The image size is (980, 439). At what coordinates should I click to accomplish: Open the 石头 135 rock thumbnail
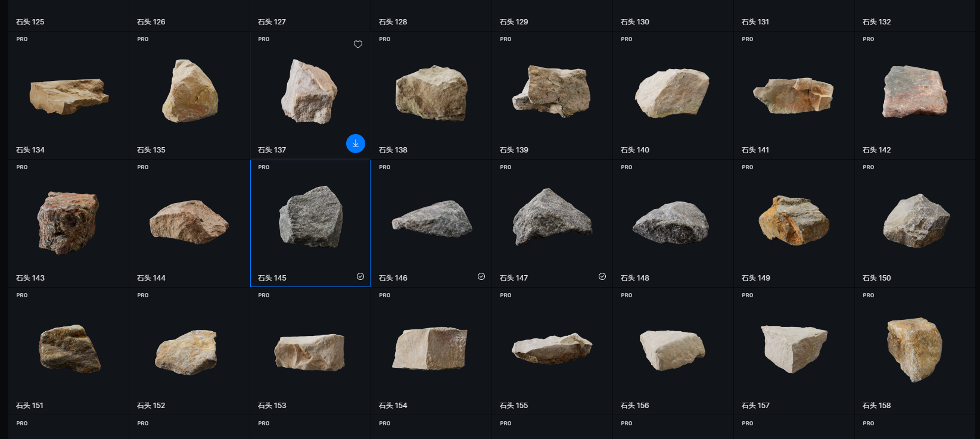[190, 91]
